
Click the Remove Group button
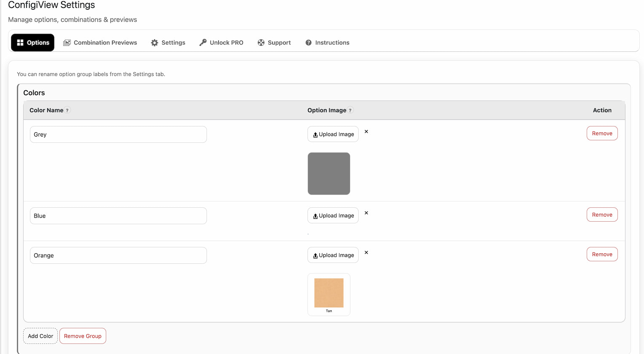pos(83,336)
